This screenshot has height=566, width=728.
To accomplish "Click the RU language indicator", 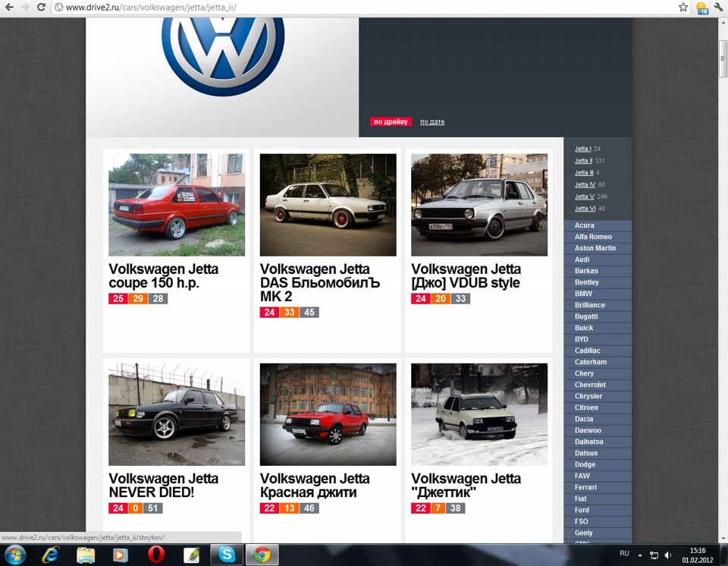I will click(x=624, y=553).
